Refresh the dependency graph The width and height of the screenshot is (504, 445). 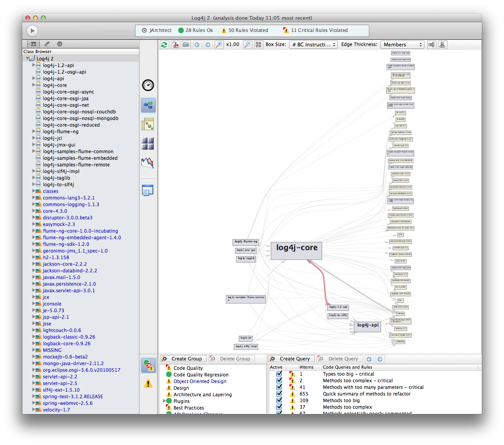click(x=164, y=45)
